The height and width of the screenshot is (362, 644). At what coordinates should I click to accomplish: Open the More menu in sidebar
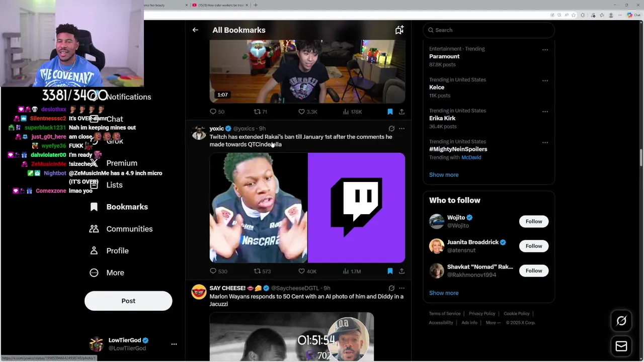pos(107,273)
